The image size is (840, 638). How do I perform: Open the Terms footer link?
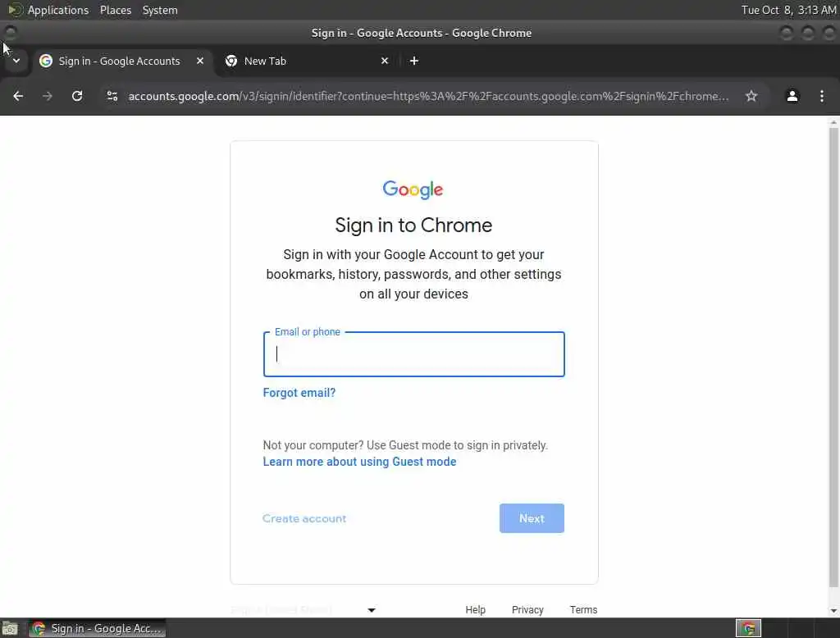point(583,609)
